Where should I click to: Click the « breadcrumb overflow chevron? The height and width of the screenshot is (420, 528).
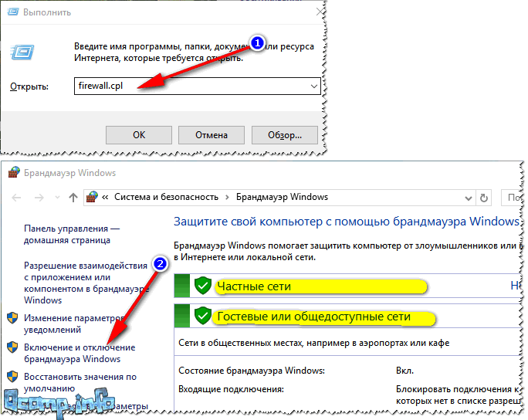[105, 197]
